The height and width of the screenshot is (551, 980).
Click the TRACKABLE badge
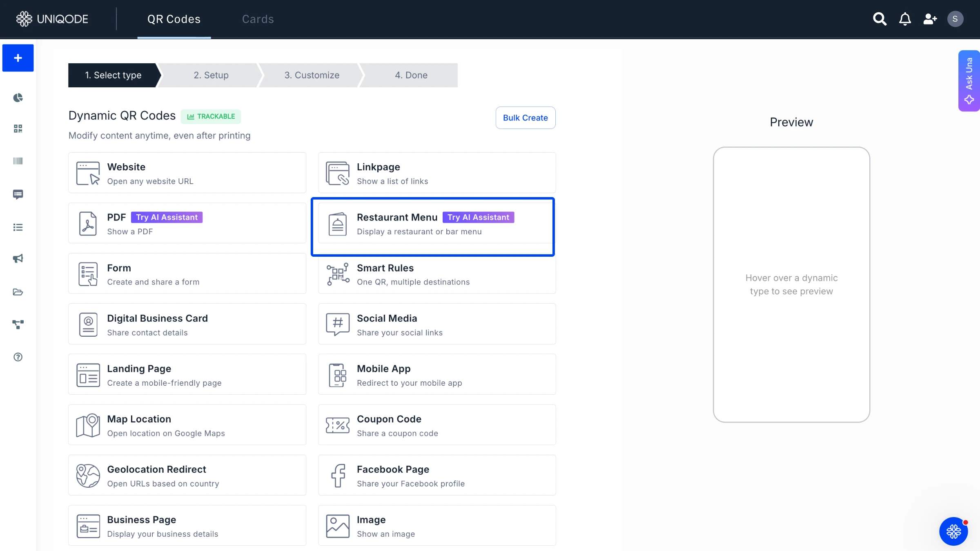(x=211, y=116)
